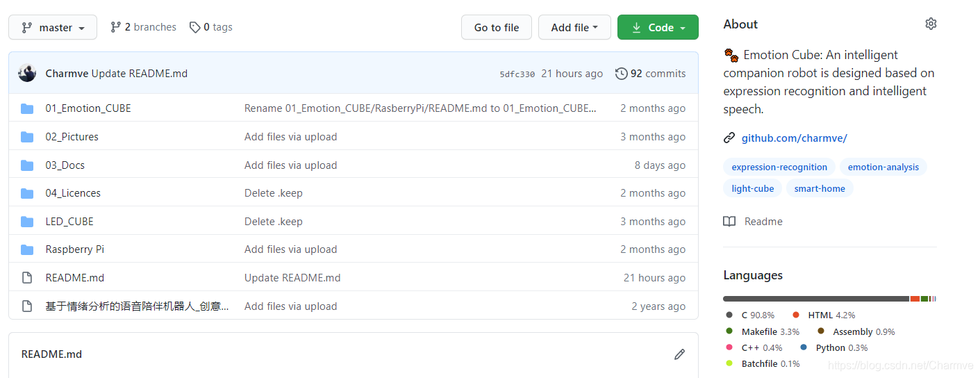Open the 03_Docs folder
This screenshot has height=378, width=980.
point(65,165)
